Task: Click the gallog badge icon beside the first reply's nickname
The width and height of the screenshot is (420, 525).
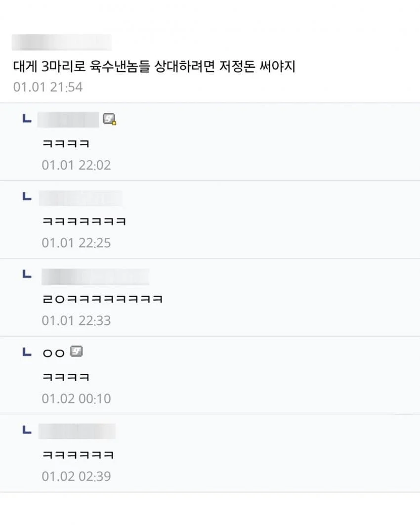Action: 109,119
